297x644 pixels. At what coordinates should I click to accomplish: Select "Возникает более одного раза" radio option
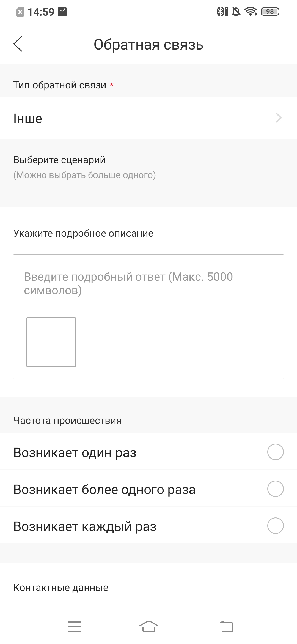click(275, 489)
